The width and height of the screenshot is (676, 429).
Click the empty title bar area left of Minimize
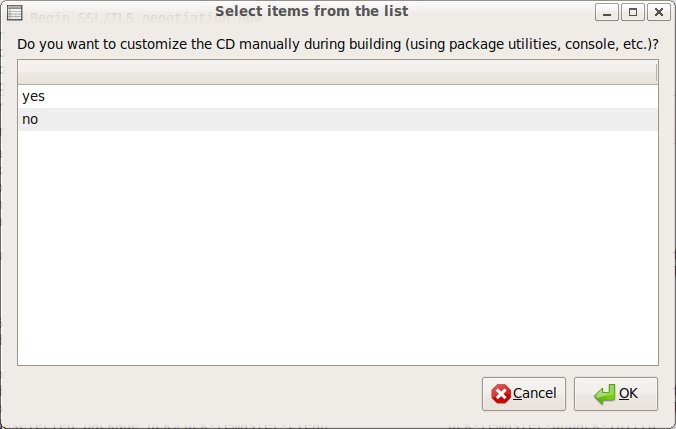tap(500, 12)
